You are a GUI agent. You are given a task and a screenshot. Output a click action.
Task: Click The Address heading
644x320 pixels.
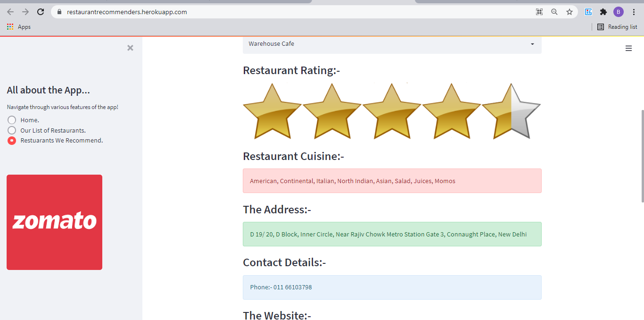click(x=277, y=210)
